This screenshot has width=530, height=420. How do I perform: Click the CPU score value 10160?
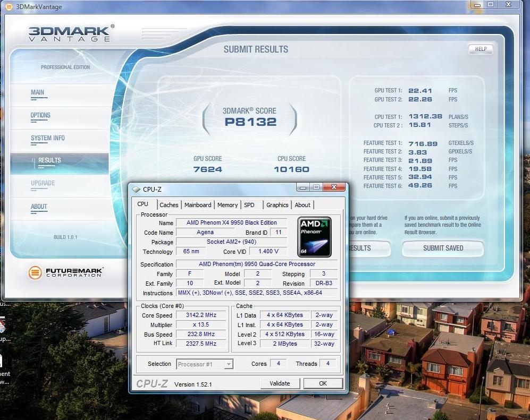coord(291,169)
